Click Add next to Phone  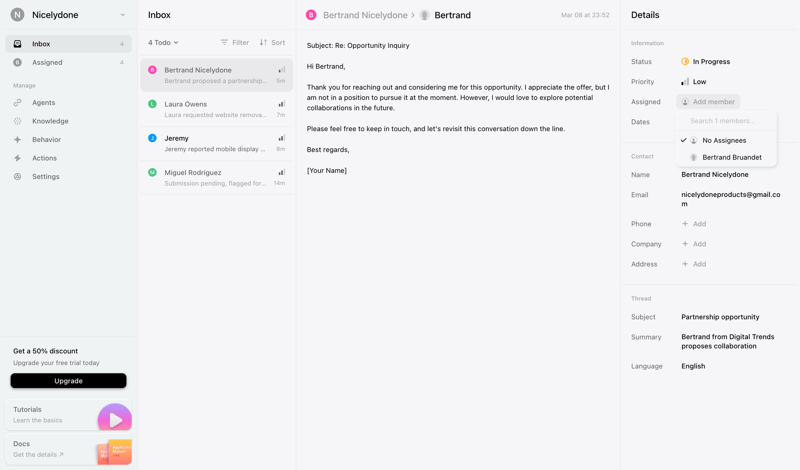[699, 224]
